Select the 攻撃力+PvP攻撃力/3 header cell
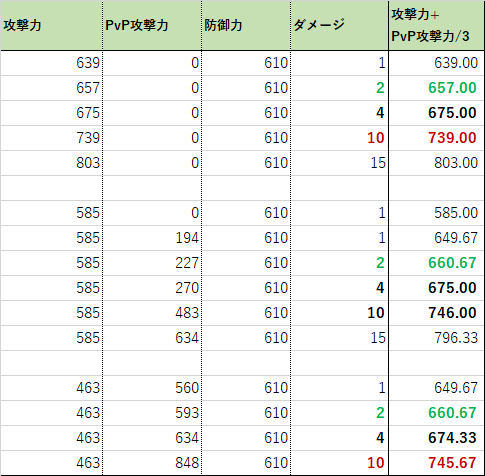Viewport: 485px width, 476px height. tap(437, 26)
